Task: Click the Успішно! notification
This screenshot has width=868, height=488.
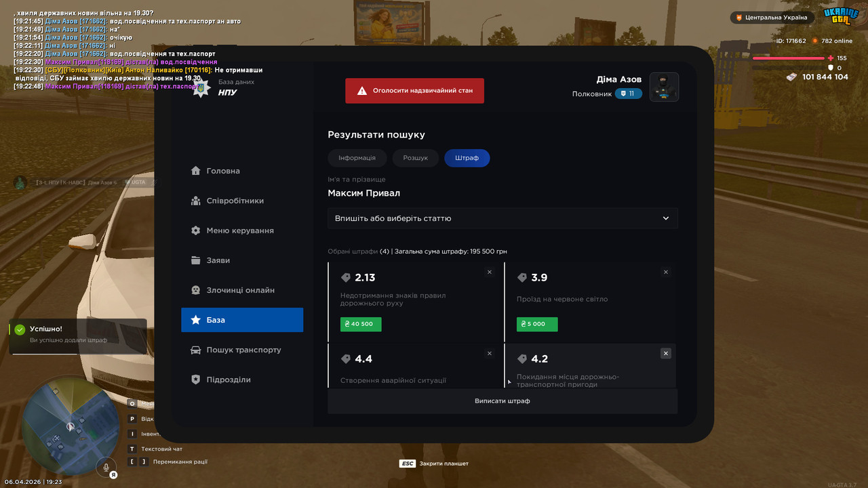Action: tap(78, 336)
